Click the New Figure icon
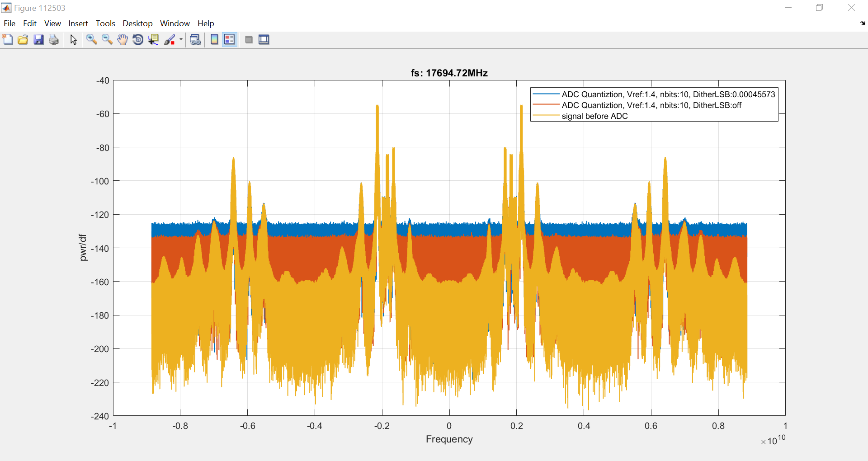868x461 pixels. tap(8, 40)
